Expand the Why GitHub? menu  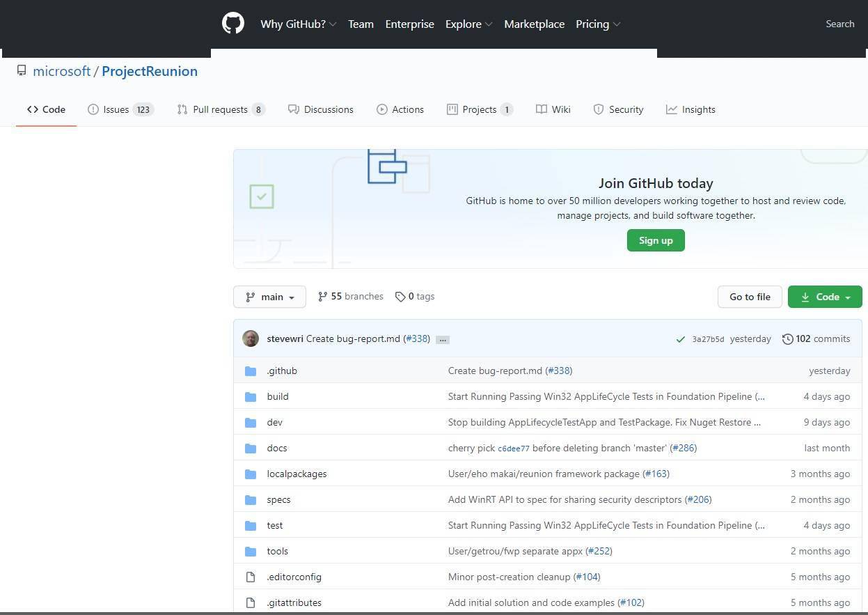pyautogui.click(x=299, y=24)
